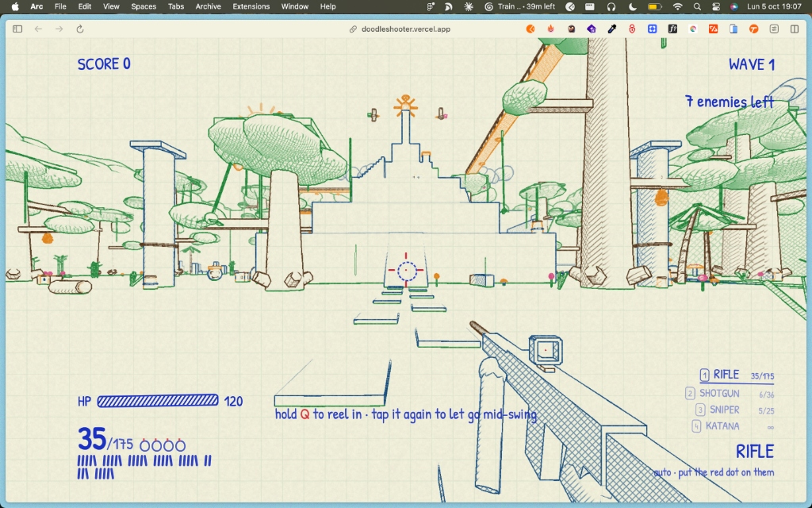812x508 pixels.
Task: Click the WAVE 1 label
Action: pyautogui.click(x=752, y=64)
